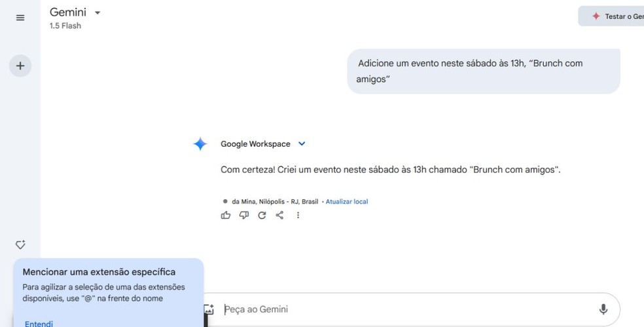Viewport: 644px width, 327px height.
Task: Share the response using share icon
Action: (279, 215)
